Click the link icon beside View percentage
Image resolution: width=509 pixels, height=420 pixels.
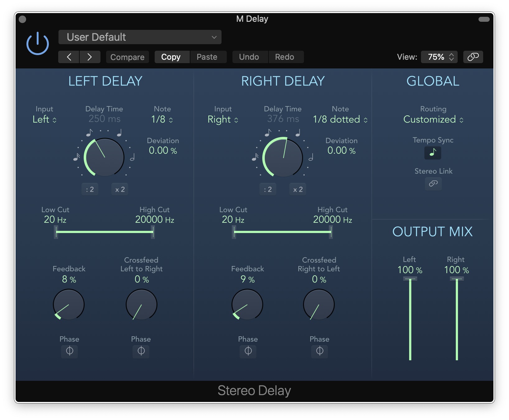point(473,57)
